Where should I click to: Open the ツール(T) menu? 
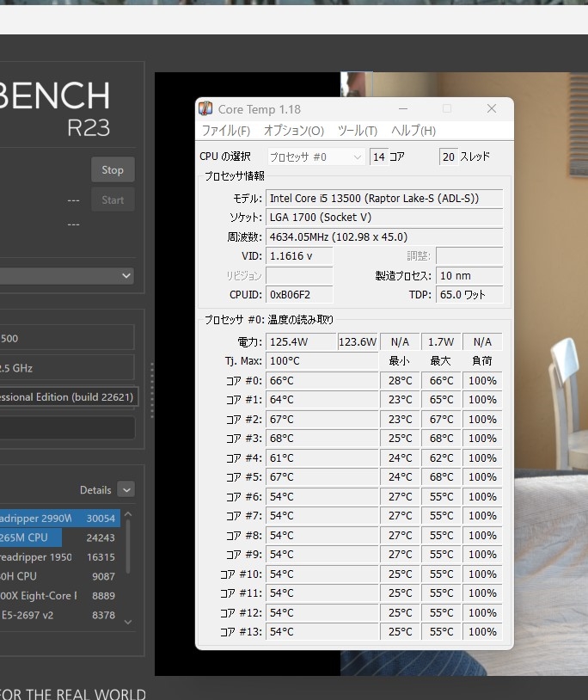358,131
